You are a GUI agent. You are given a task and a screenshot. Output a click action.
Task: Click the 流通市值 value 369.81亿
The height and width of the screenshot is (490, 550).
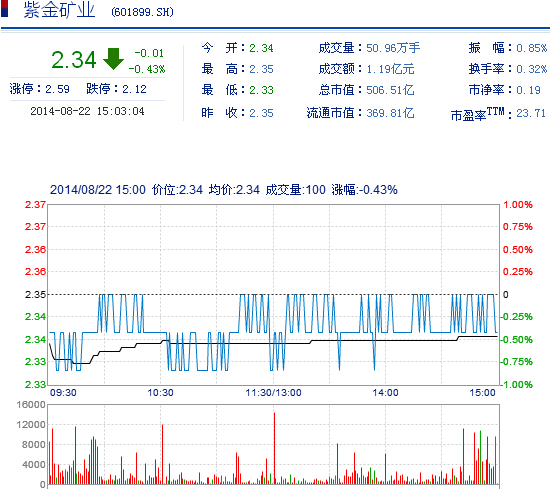pos(390,113)
